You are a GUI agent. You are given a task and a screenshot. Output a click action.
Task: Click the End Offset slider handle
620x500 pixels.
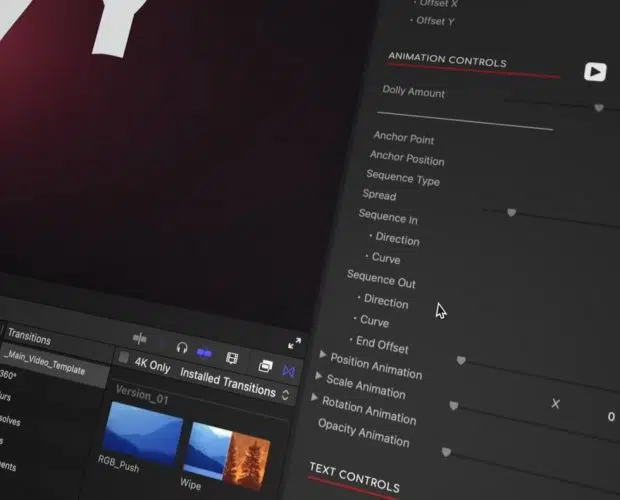coord(461,360)
